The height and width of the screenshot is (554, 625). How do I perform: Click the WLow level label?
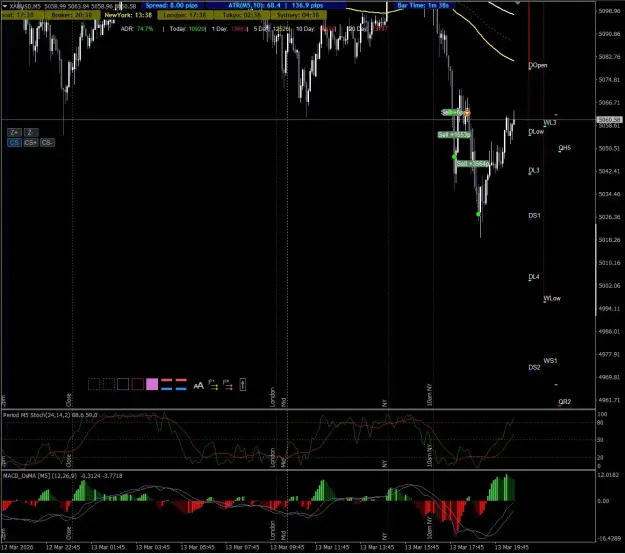pyautogui.click(x=552, y=298)
